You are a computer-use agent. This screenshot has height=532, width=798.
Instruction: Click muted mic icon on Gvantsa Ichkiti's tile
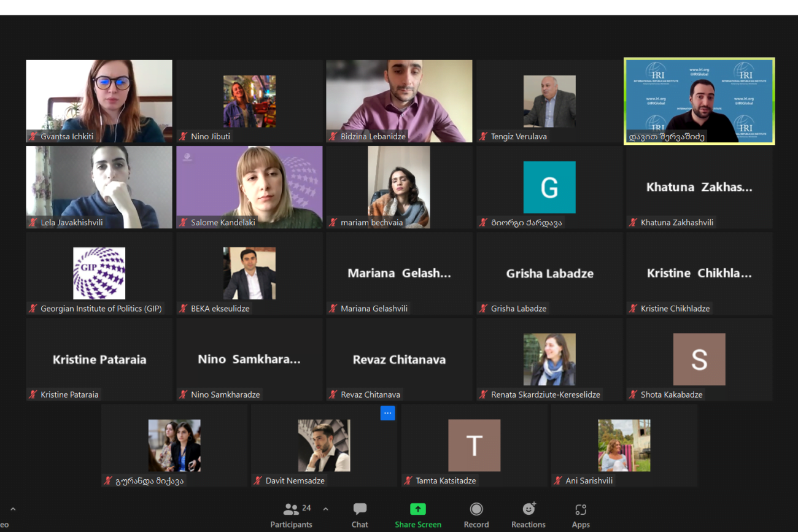[33, 136]
